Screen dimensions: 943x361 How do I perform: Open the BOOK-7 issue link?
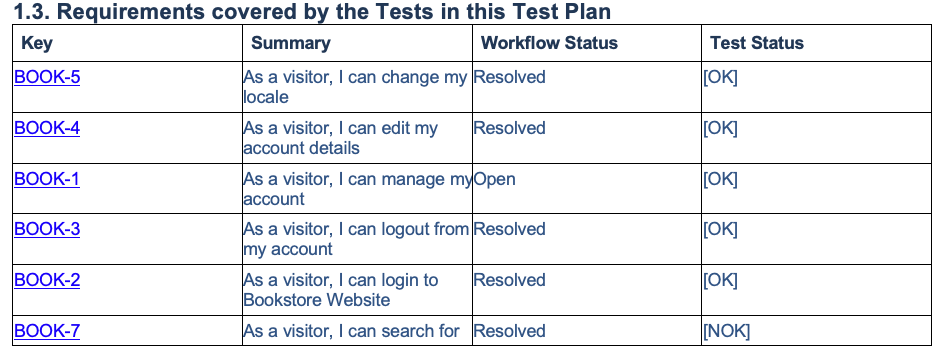(47, 331)
